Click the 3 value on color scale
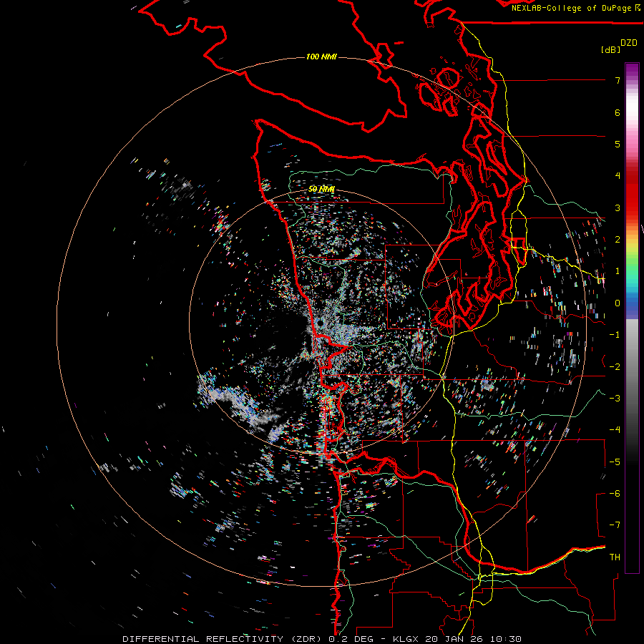Image resolution: width=644 pixels, height=644 pixels. [618, 208]
